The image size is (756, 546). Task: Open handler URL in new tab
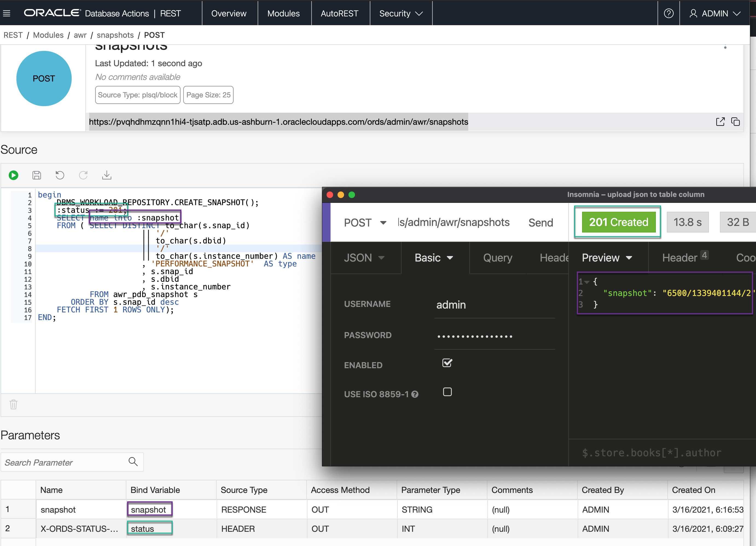[720, 122]
